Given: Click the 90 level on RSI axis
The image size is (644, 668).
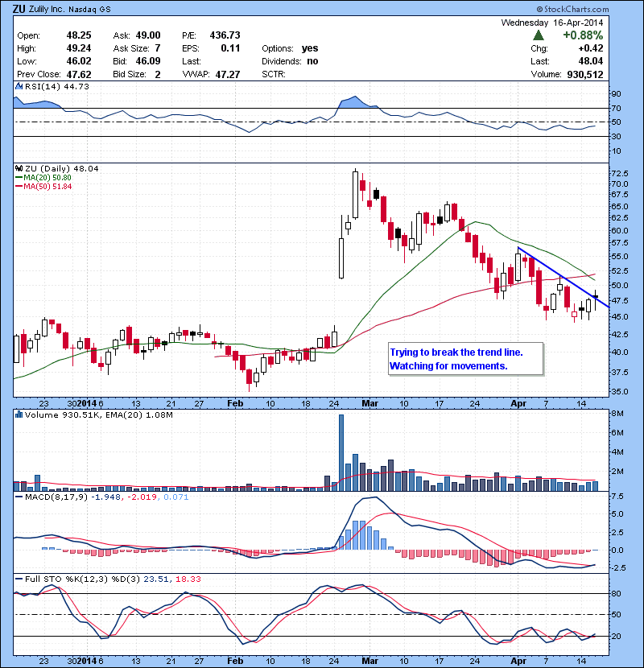Looking at the screenshot, I should click(x=617, y=93).
